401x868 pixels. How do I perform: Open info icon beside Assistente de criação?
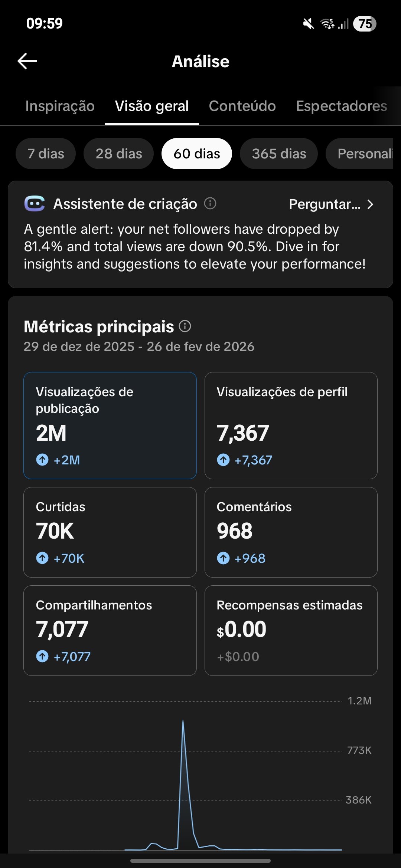210,203
